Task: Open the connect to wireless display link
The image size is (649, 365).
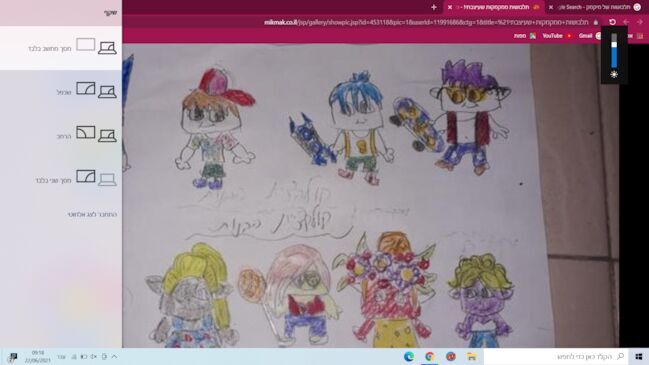Action: [x=92, y=214]
